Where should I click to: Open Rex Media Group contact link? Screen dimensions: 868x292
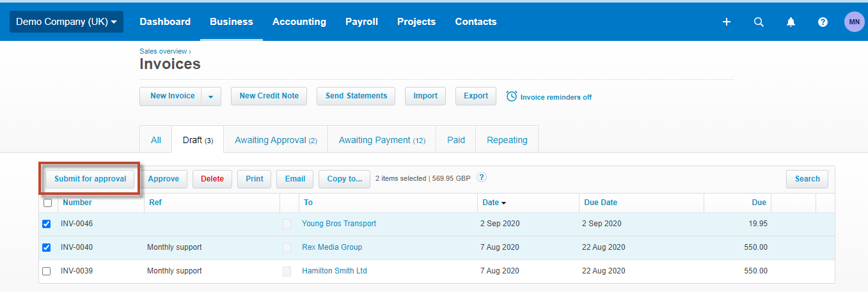tap(332, 247)
